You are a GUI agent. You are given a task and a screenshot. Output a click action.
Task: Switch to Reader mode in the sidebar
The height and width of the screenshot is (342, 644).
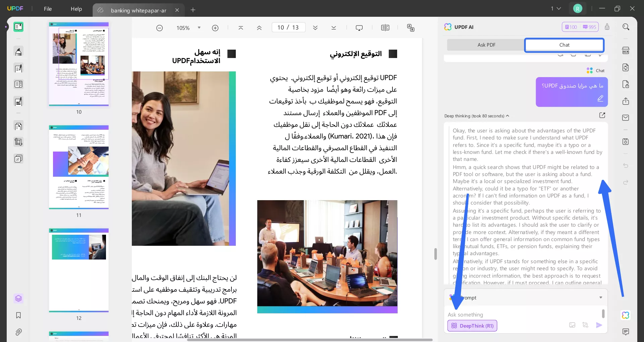coord(18,26)
